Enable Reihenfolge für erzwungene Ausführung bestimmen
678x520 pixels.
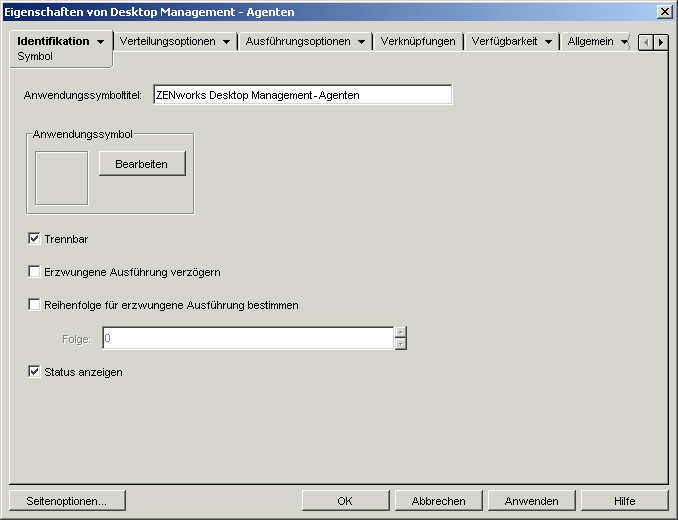34,304
